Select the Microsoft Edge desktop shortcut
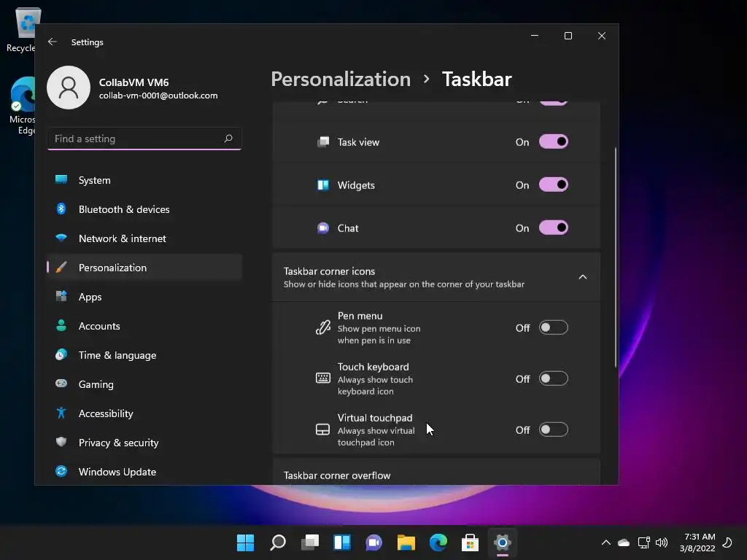Image resolution: width=747 pixels, height=560 pixels. click(x=23, y=106)
